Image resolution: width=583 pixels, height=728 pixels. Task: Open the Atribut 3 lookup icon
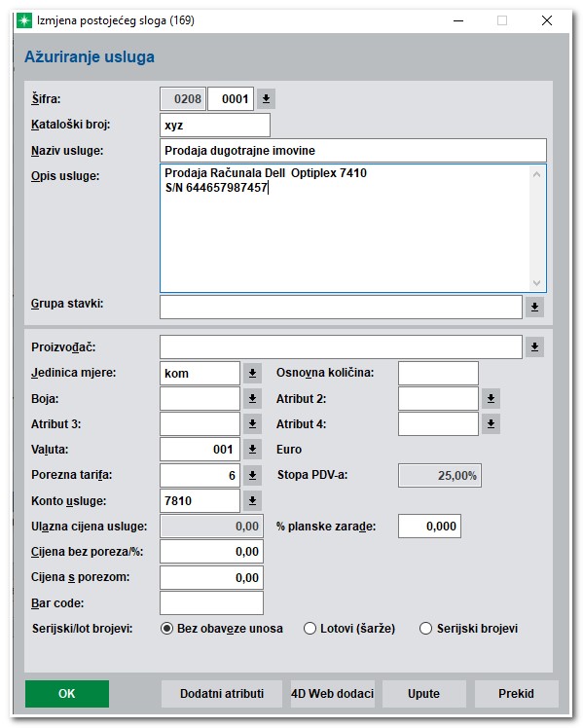tap(252, 424)
